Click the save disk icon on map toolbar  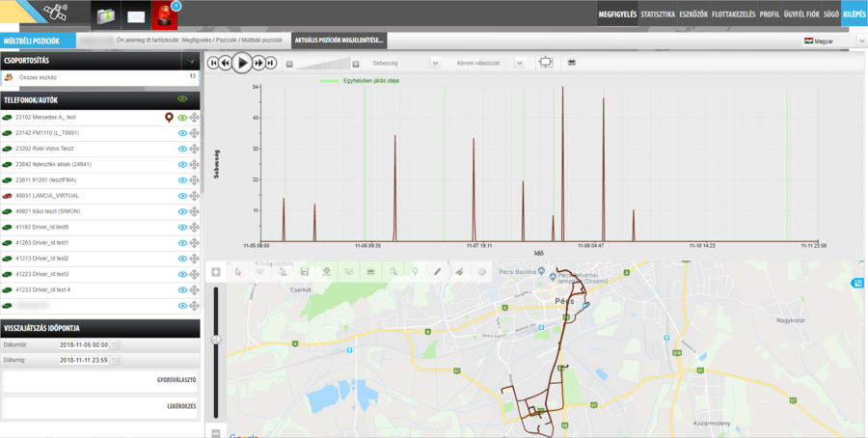[x=305, y=272]
